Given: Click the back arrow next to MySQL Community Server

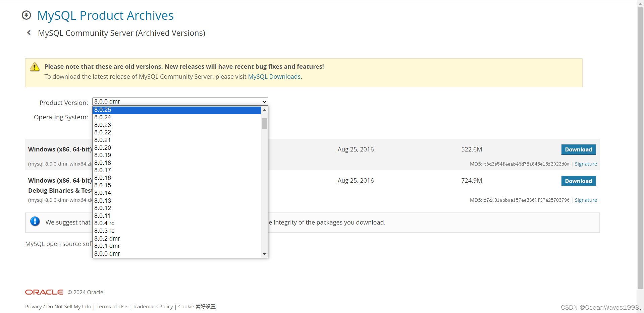Looking at the screenshot, I should (x=29, y=33).
